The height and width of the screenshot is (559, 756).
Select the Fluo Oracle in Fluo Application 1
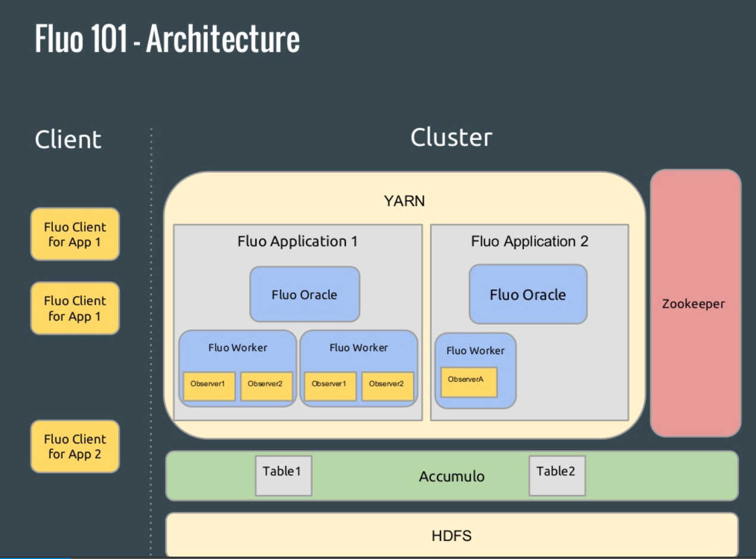[304, 294]
